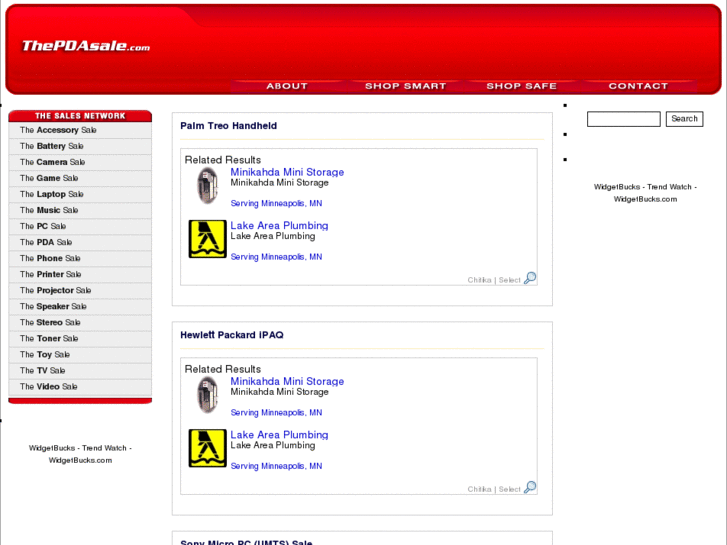
Task: Go to The Camera Sale
Action: [52, 162]
